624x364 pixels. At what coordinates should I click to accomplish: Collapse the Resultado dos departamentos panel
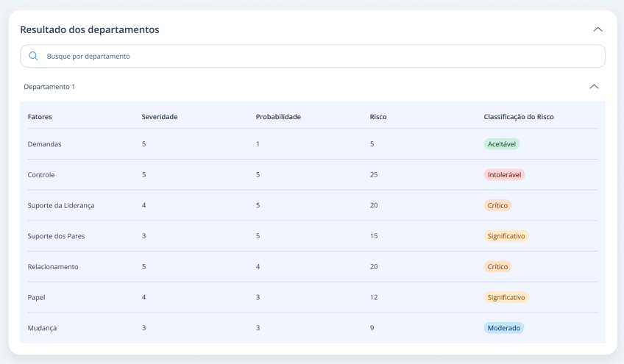(x=598, y=29)
